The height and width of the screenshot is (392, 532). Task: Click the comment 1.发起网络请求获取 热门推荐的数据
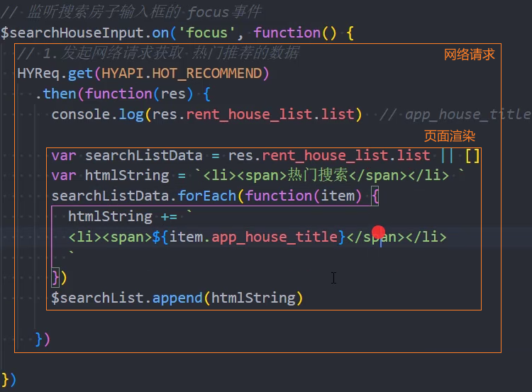(x=157, y=53)
